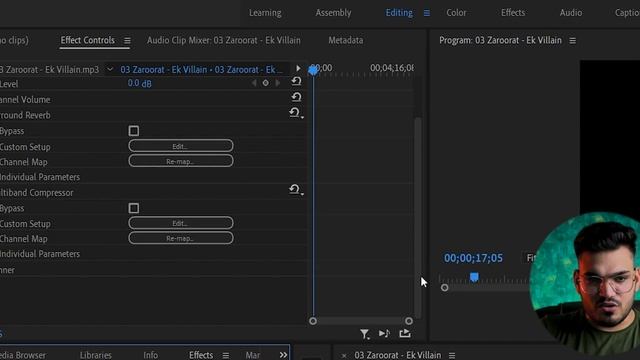Click the 03 Zaroorat timeline sequence tab
640x360 pixels.
click(398, 355)
